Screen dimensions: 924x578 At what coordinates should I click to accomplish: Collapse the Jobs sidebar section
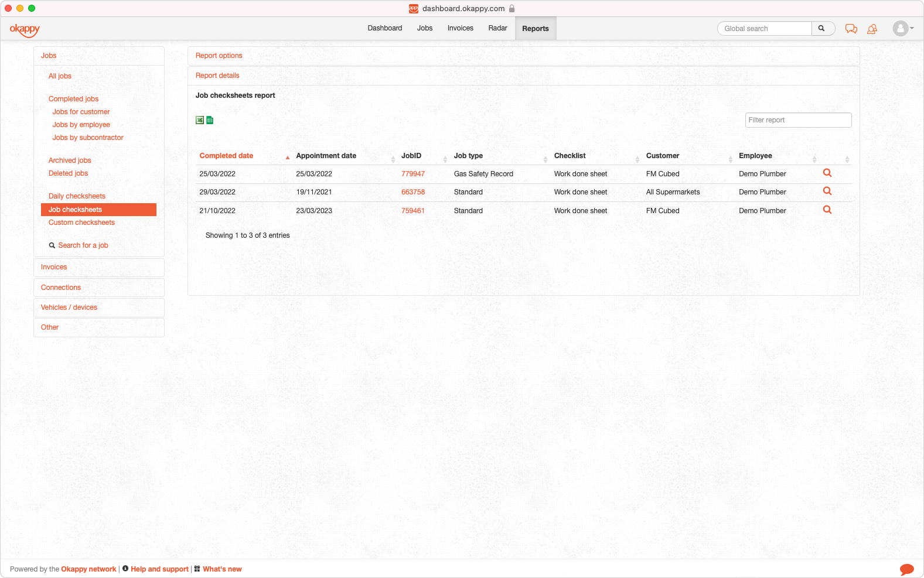coord(99,56)
